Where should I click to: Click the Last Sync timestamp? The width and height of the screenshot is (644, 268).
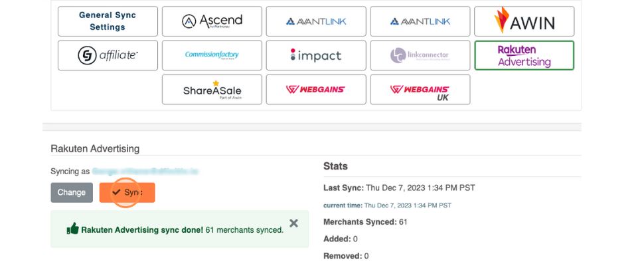coord(419,188)
